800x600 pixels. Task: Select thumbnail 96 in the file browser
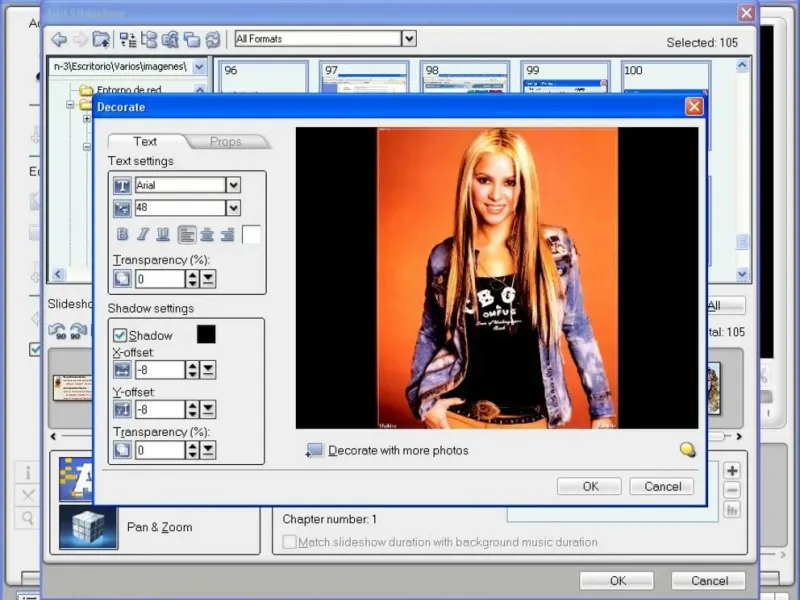(x=264, y=77)
